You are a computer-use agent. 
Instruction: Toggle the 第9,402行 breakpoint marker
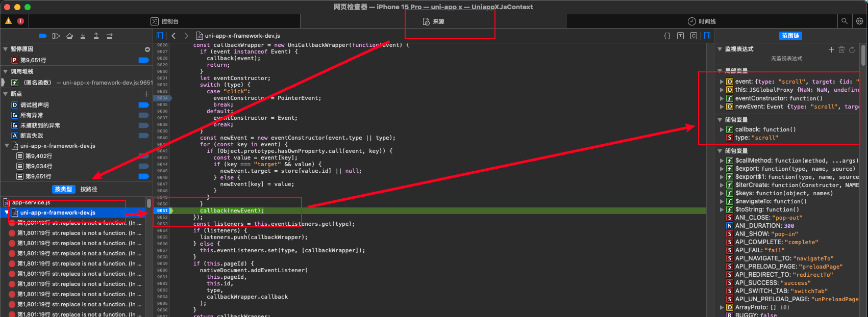143,156
